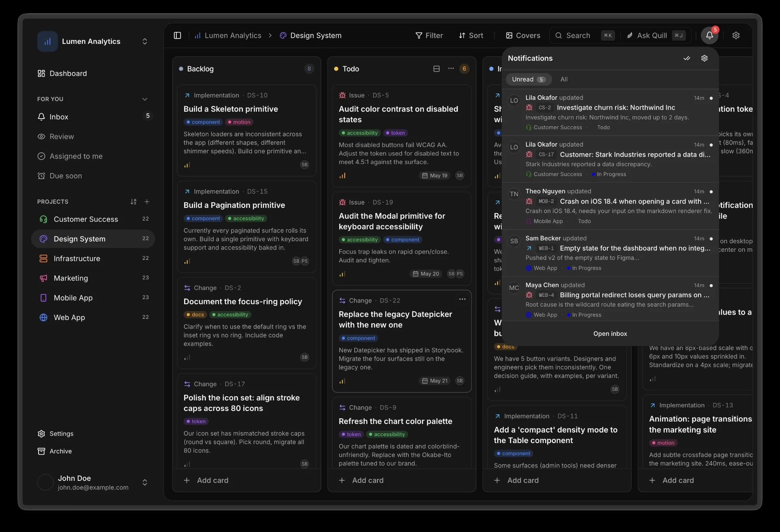Click the Dashboard grid icon
780x532 pixels.
coord(41,74)
